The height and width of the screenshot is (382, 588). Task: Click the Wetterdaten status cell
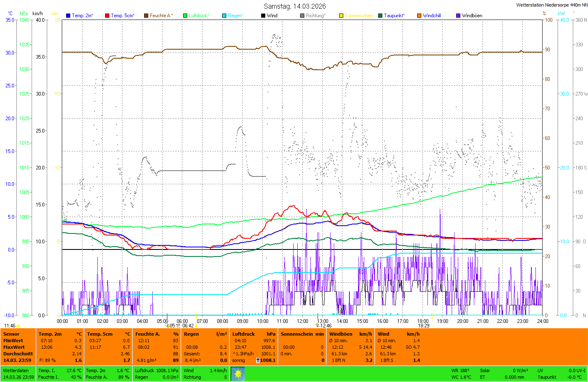coord(16,371)
